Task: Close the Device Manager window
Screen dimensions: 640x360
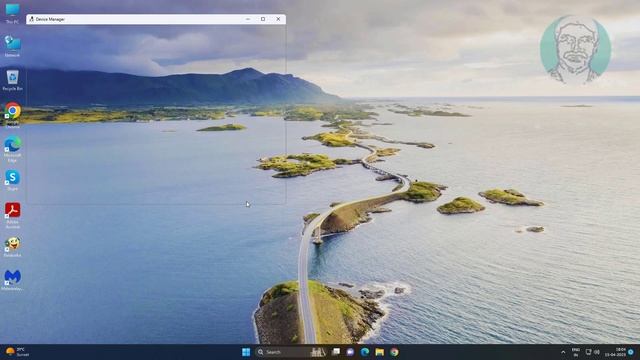Action: [x=278, y=19]
